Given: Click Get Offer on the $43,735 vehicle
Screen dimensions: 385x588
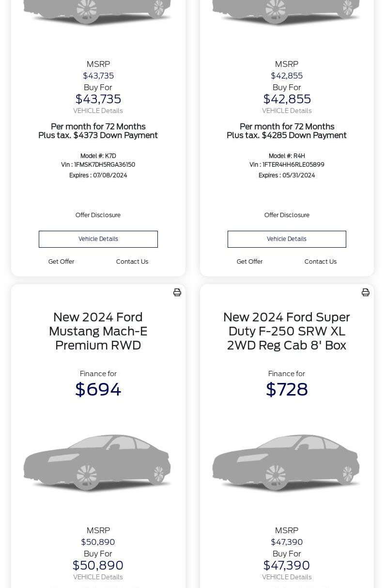Looking at the screenshot, I should click(61, 262).
